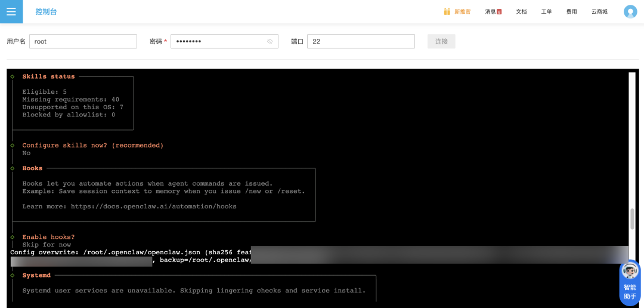Click the Systemd message line in terminal

194,291
